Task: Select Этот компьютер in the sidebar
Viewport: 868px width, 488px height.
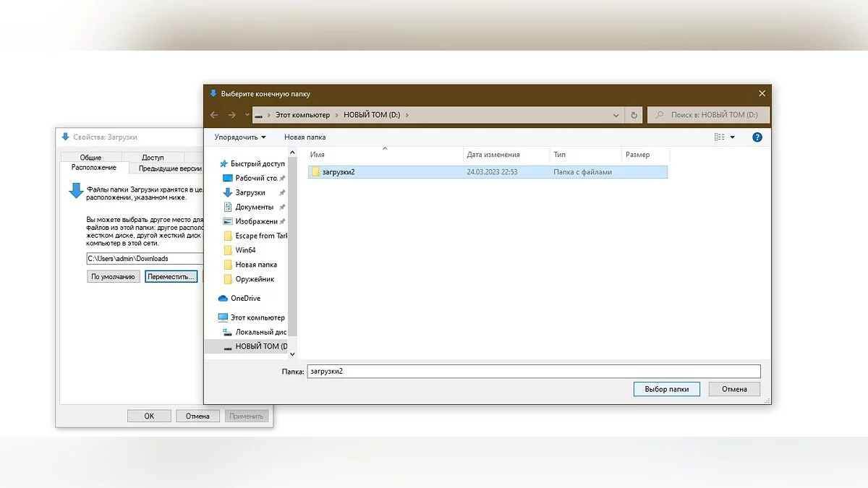Action: 257,317
